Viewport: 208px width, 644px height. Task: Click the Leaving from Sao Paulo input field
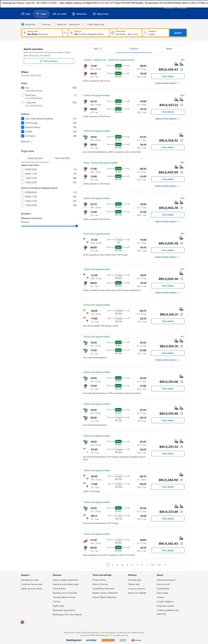point(42,33)
